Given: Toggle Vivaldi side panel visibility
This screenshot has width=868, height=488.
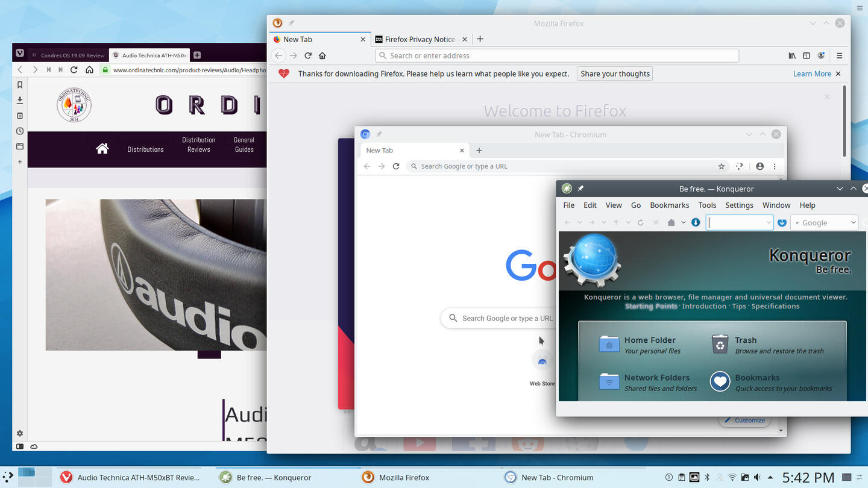Looking at the screenshot, I should pos(20,446).
